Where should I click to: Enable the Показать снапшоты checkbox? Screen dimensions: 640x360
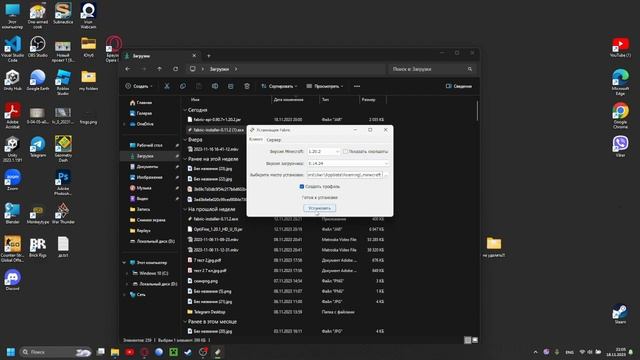coord(345,151)
